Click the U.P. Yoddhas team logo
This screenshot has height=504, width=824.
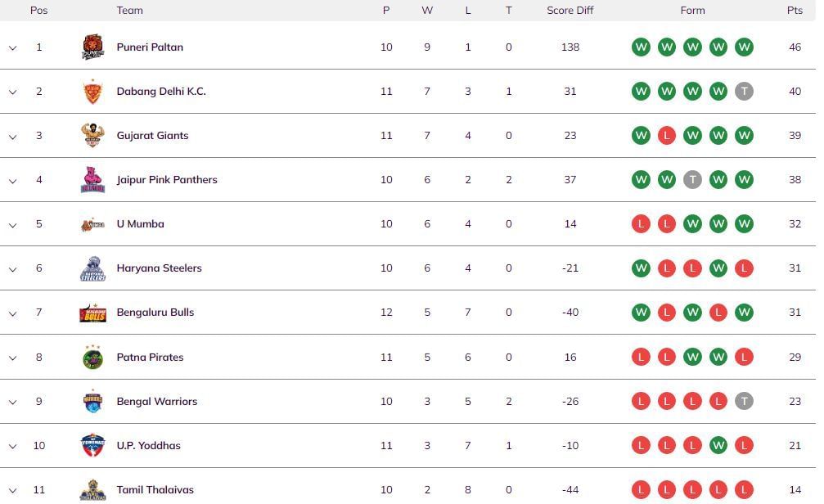click(92, 446)
